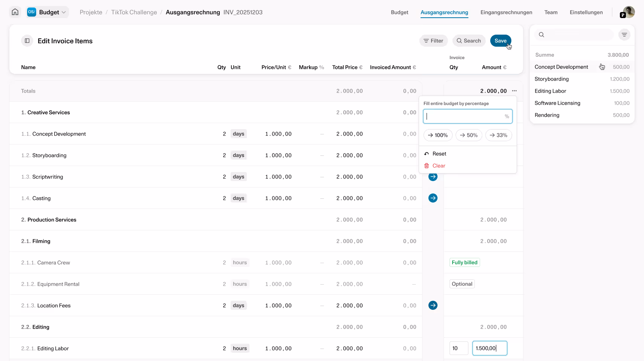Click the Reset icon in the percentage popup
This screenshot has height=361, width=644.
point(427,154)
